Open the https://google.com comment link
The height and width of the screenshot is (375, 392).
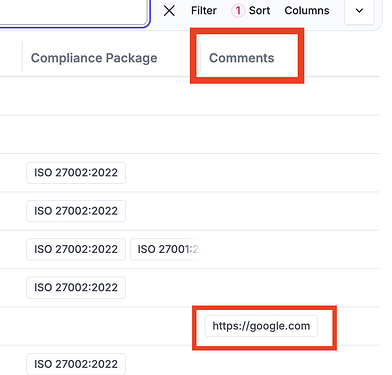261,326
